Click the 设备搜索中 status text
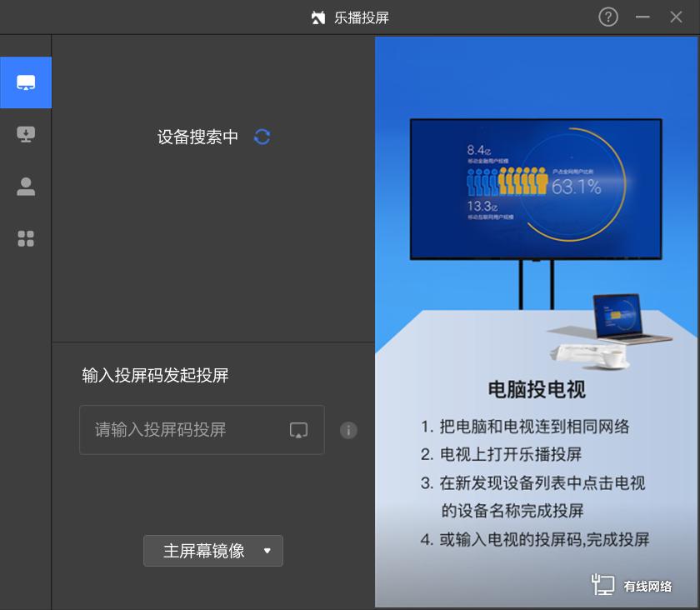Image resolution: width=700 pixels, height=610 pixels. 197,137
